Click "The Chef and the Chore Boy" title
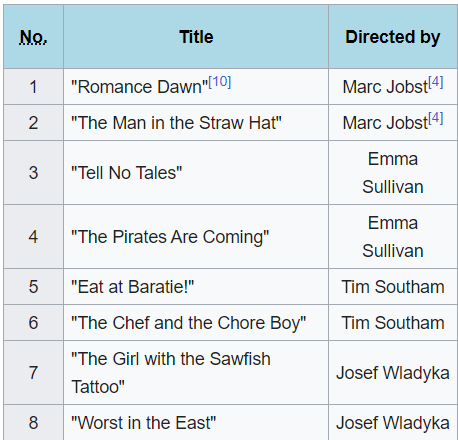 (x=188, y=323)
